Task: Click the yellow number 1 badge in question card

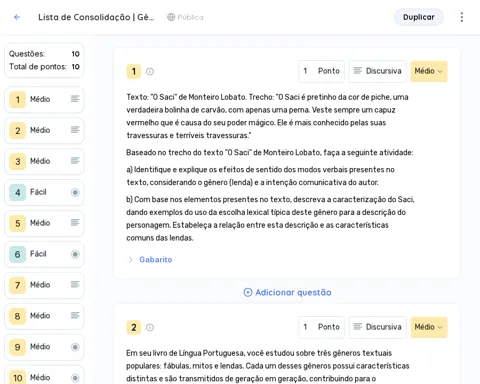Action: point(134,71)
